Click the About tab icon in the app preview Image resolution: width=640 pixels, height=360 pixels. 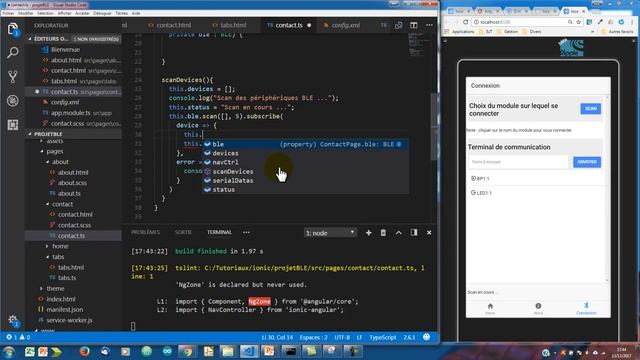coord(538,307)
